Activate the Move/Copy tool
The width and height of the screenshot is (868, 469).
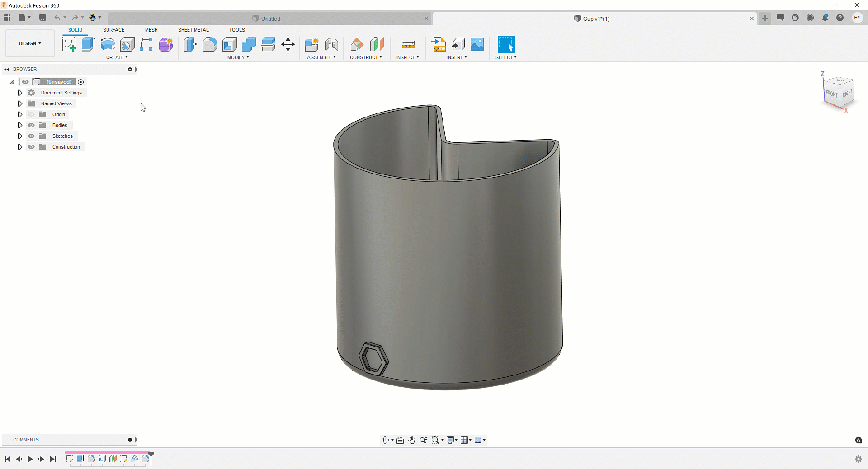coord(288,44)
